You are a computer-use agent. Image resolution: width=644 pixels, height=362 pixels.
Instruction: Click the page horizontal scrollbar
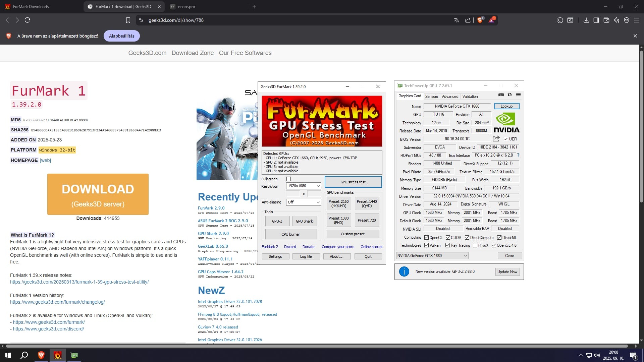[317, 346]
